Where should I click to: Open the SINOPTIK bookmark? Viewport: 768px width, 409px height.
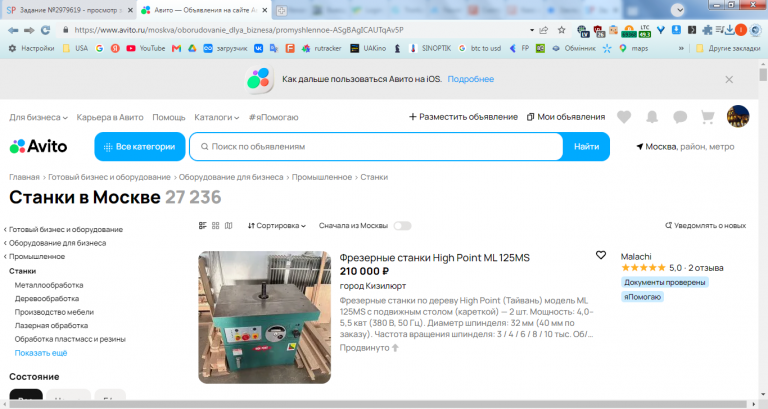coord(430,48)
